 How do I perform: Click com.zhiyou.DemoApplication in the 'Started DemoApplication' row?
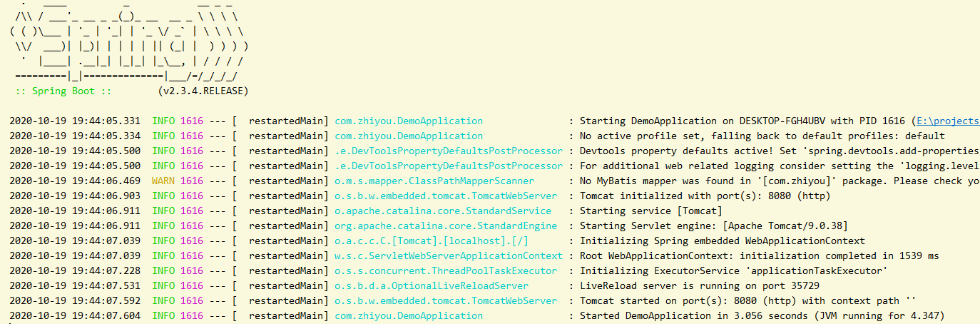point(409,316)
